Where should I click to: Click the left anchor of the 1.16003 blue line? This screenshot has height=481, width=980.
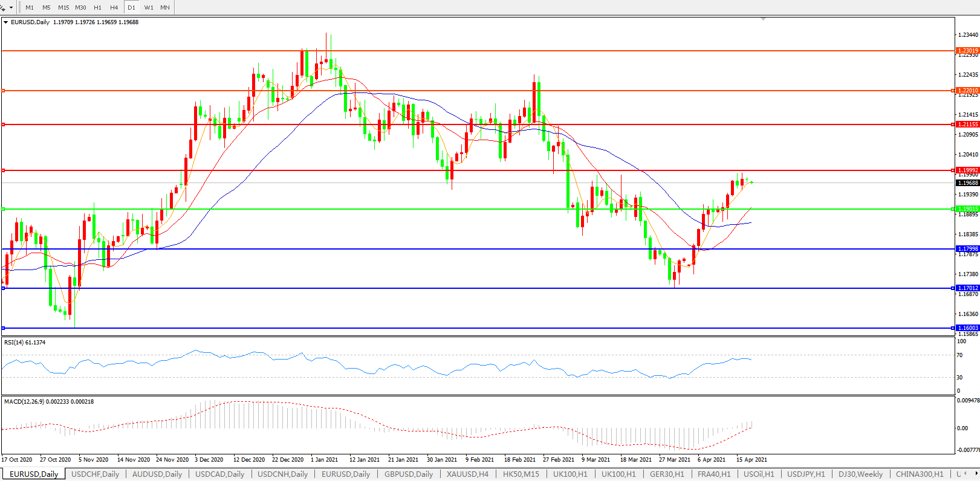[3, 328]
